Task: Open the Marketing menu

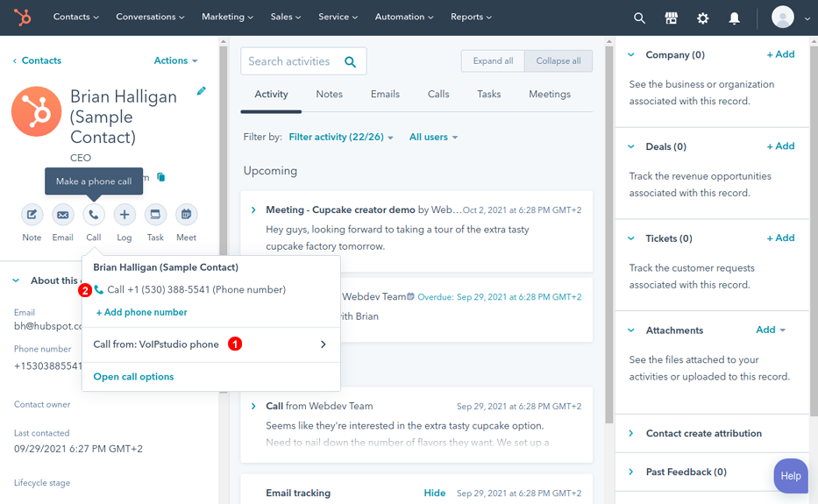Action: click(x=227, y=17)
